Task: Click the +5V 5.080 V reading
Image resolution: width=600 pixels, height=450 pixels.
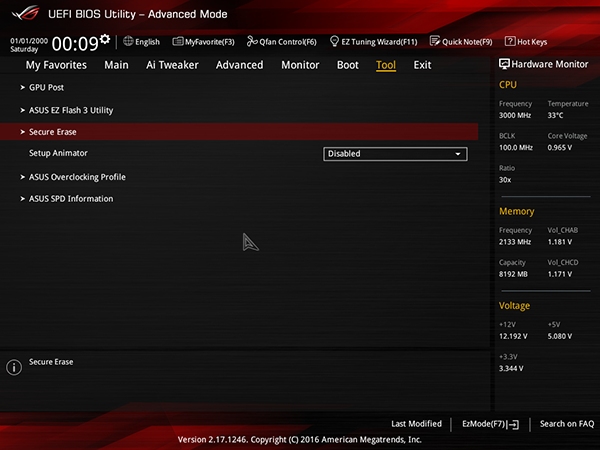Action: (560, 336)
